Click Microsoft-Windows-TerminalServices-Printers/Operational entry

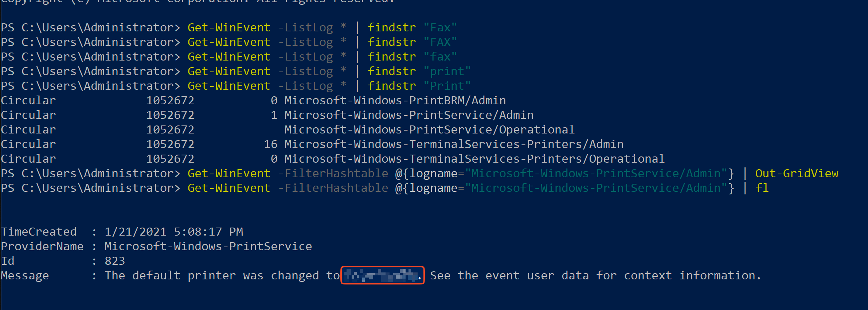coord(474,159)
